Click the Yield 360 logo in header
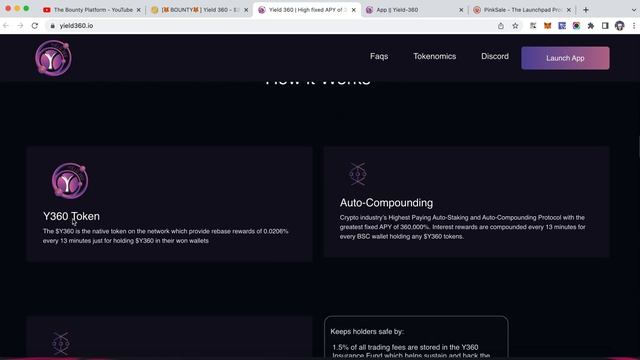 53,58
